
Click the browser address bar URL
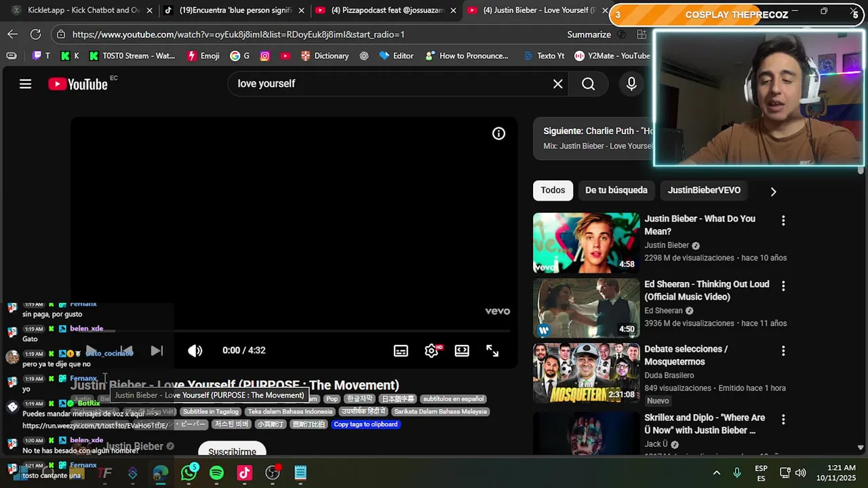tap(238, 35)
